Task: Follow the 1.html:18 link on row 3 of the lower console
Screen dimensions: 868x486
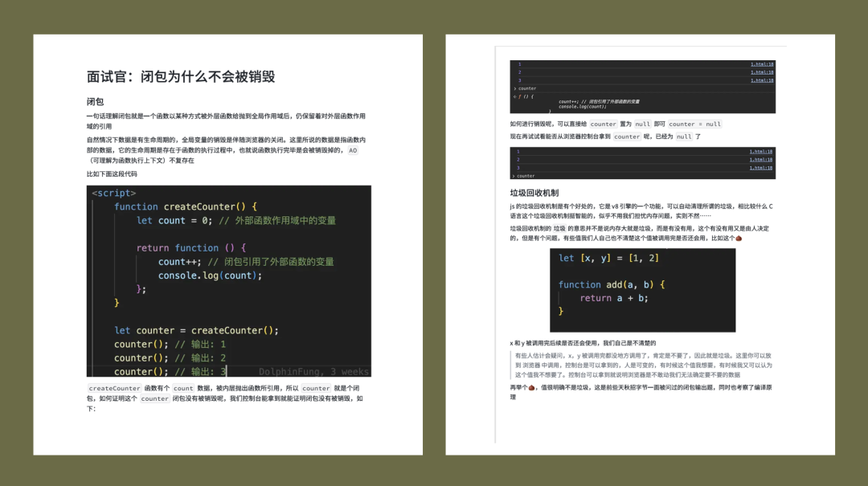Action: 760,168
